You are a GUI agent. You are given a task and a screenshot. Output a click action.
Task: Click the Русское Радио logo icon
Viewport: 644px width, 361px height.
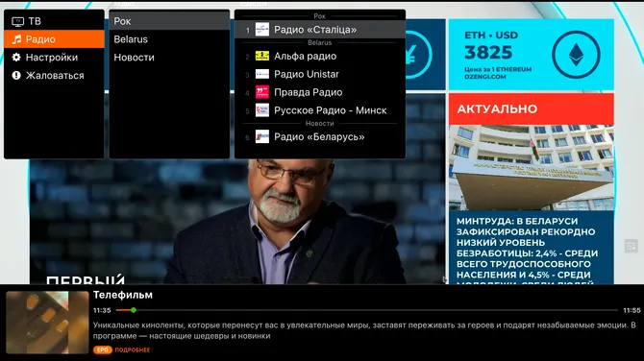262,110
